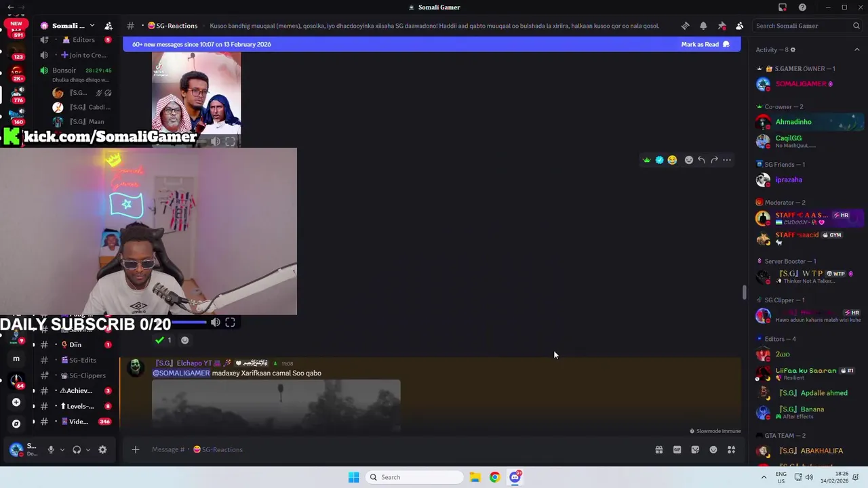Toggle deafen headphones in user panel
Image resolution: width=868 pixels, height=488 pixels.
[x=77, y=449]
